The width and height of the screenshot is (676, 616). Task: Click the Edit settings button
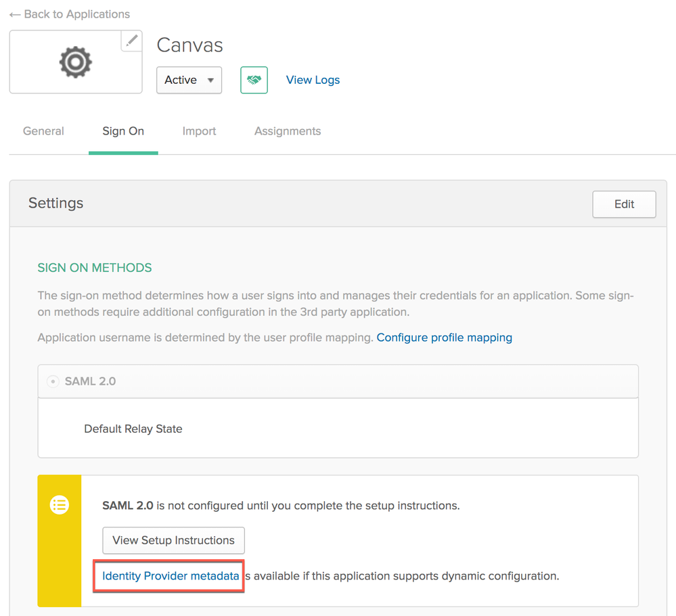click(625, 204)
